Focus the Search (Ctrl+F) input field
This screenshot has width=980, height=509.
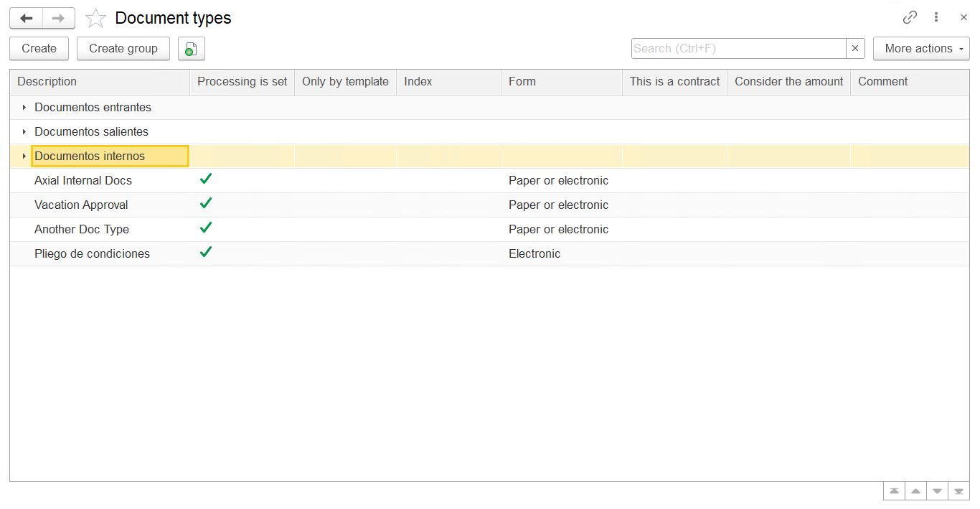click(738, 49)
